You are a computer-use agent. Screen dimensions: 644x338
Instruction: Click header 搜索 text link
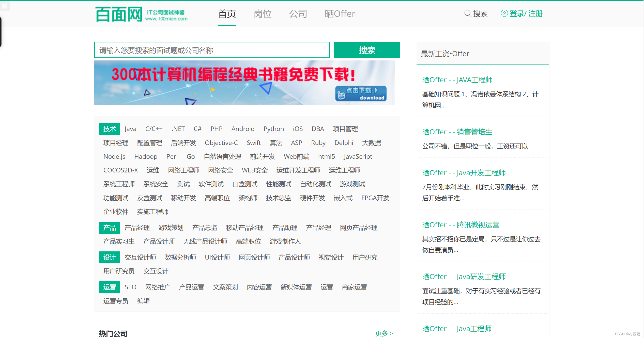(480, 13)
